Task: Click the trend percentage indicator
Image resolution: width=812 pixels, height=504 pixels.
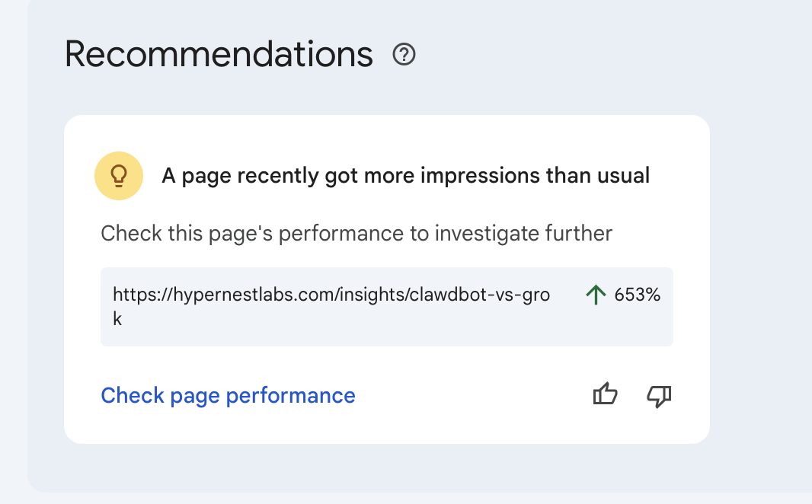Action: click(x=627, y=294)
